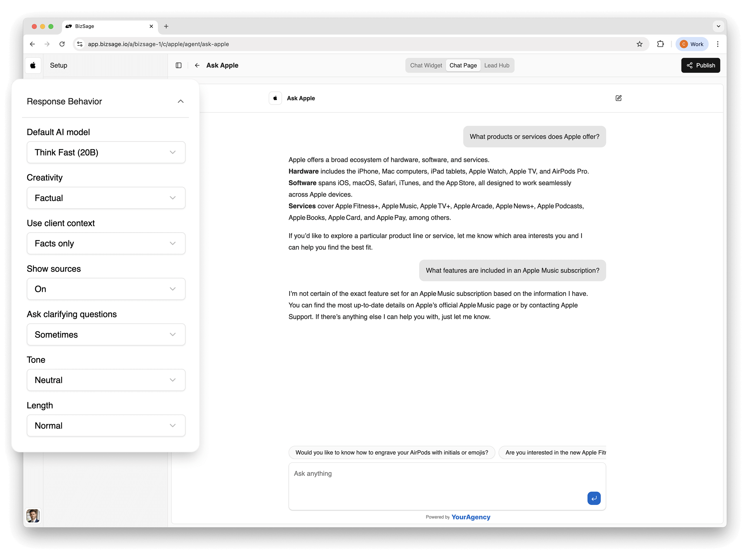Open the Show sources dropdown
This screenshot has height=560, width=750.
106,289
